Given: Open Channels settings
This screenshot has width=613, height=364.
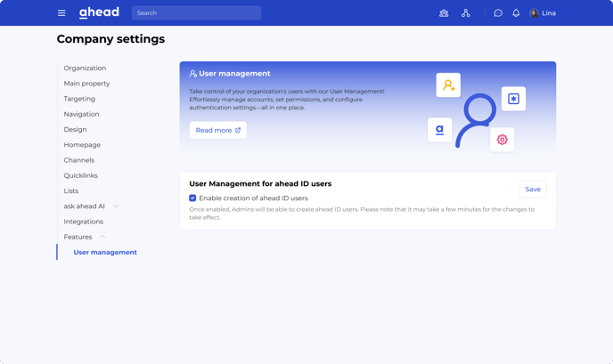Looking at the screenshot, I should coord(79,160).
